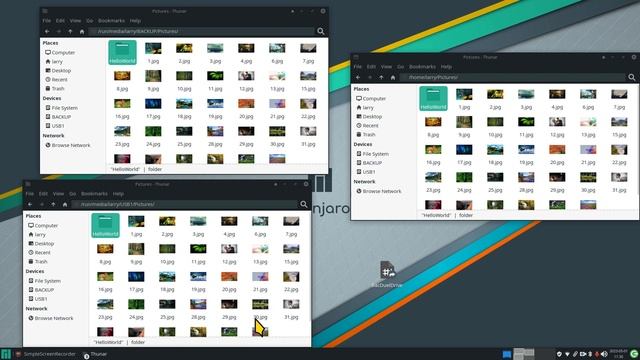Click the back arrow in the USB1 Pictures window
The image size is (640, 360).
[30, 204]
